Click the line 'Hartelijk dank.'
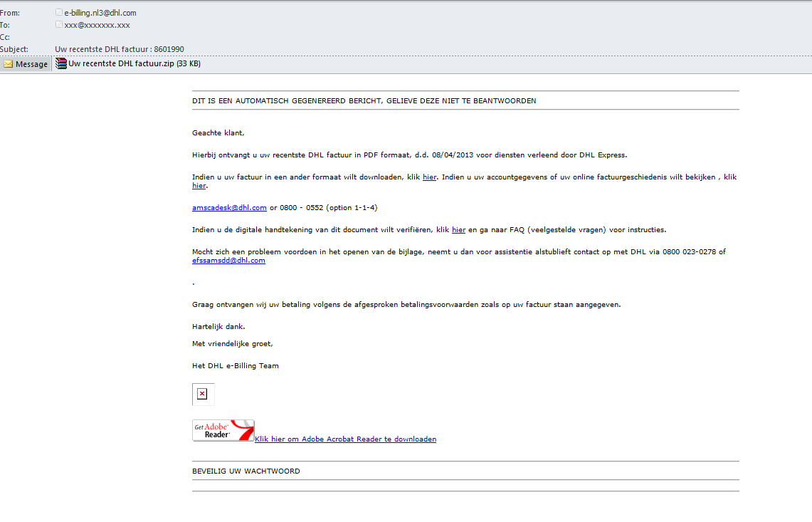The height and width of the screenshot is (522, 812). click(218, 327)
